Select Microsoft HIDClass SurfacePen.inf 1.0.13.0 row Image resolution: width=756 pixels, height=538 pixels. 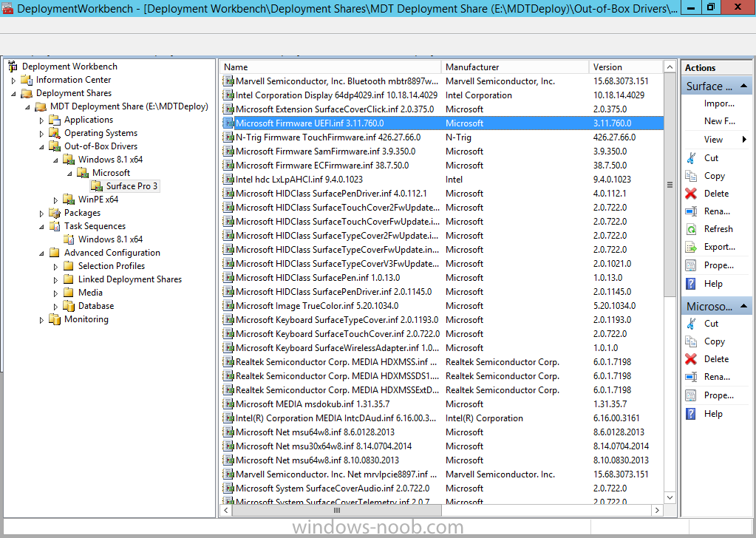click(442, 278)
